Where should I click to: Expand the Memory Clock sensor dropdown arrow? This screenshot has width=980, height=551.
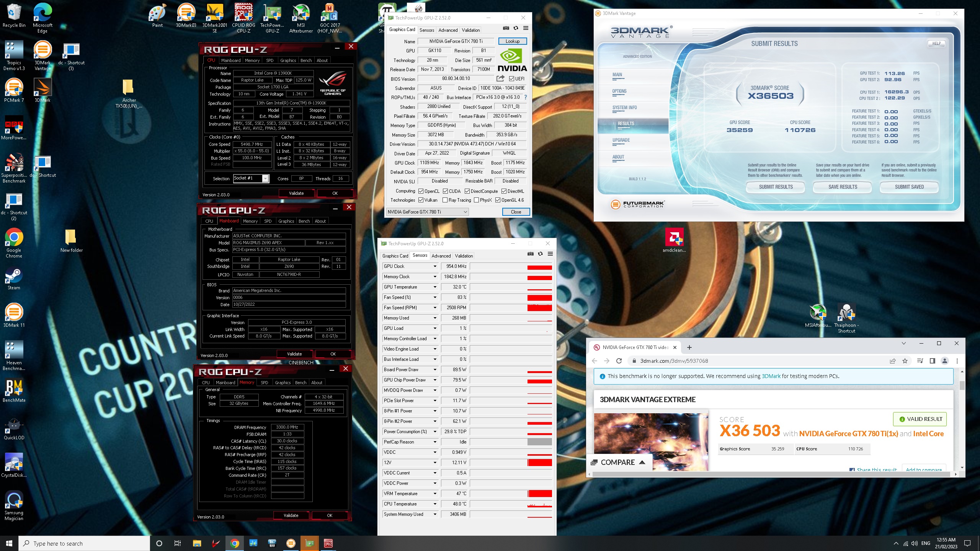(x=435, y=277)
